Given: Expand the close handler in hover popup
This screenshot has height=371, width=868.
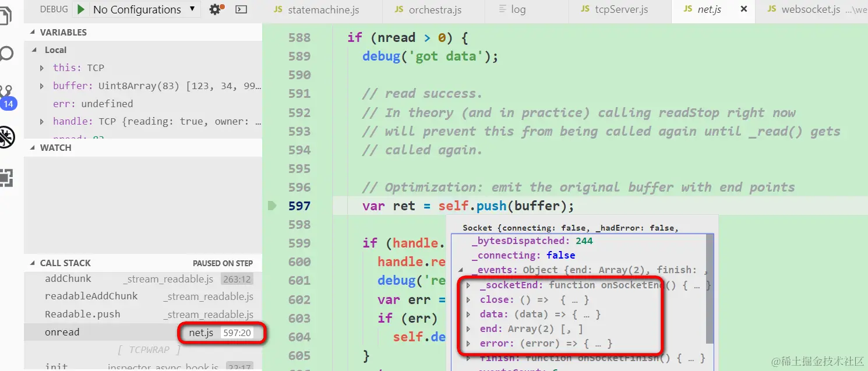Looking at the screenshot, I should tap(468, 300).
